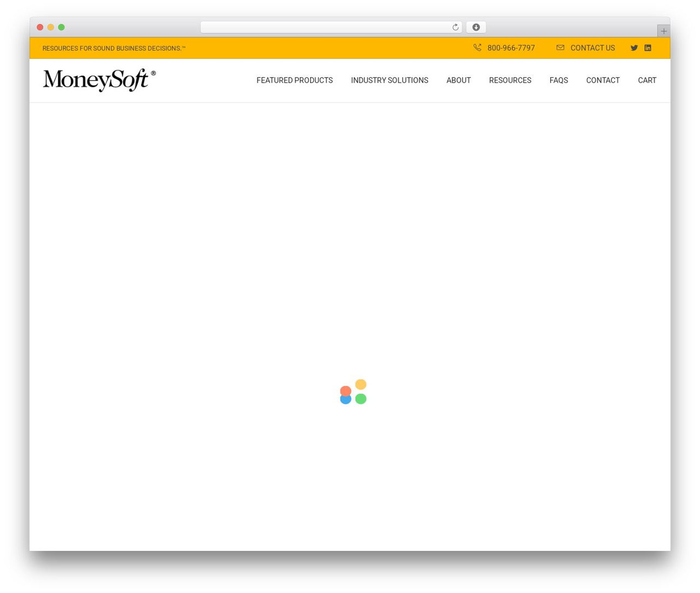Open the Contact page in navigation
The height and width of the screenshot is (593, 700).
[603, 80]
